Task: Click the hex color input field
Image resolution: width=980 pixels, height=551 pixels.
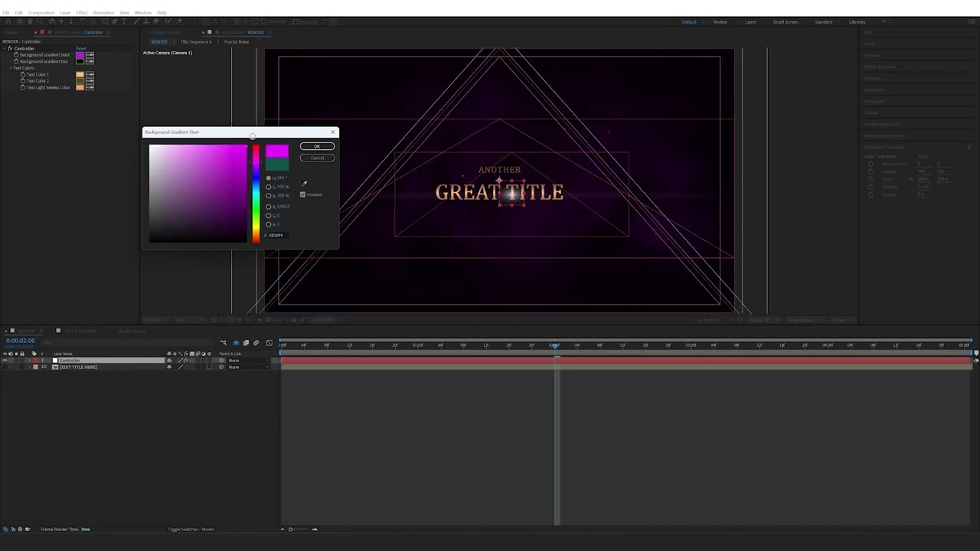Action: 277,235
